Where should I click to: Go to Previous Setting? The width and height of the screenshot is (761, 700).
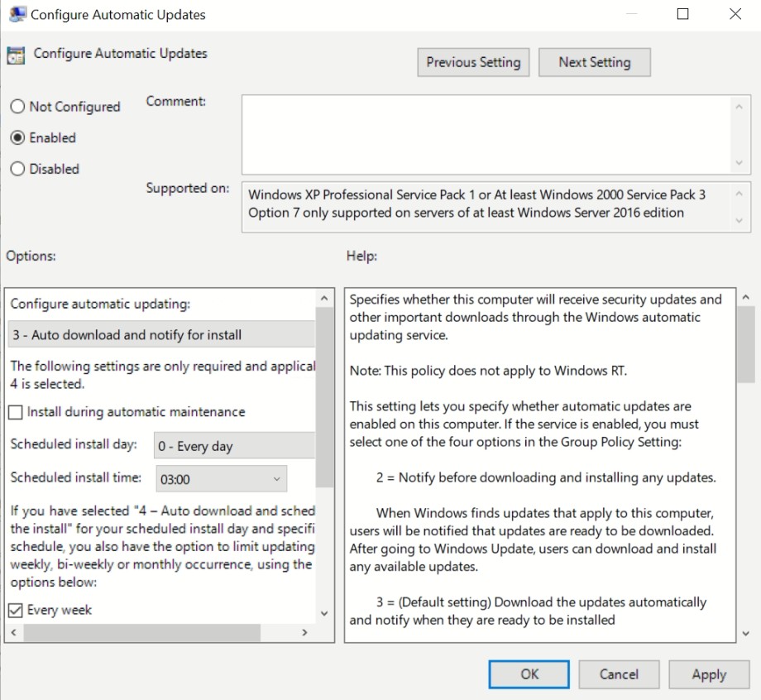click(473, 62)
